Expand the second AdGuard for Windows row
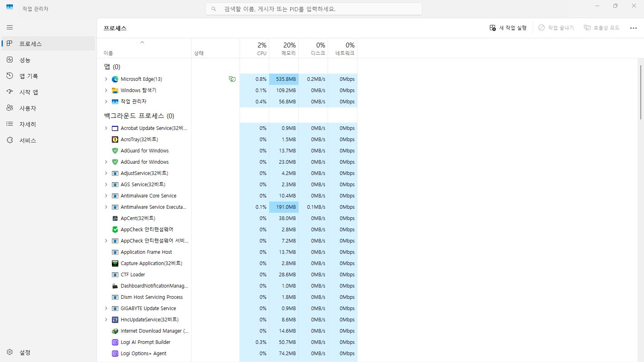This screenshot has height=362, width=644. point(106,162)
